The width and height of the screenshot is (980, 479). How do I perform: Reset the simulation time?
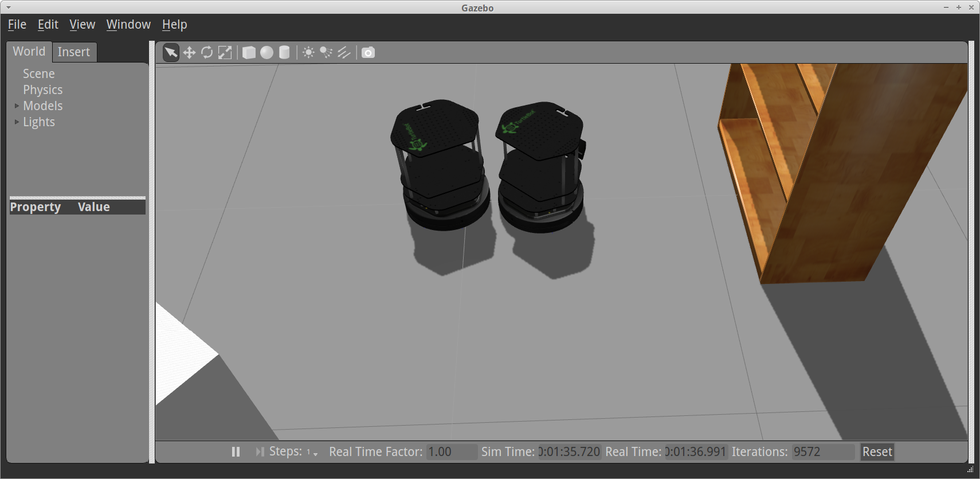click(x=877, y=452)
